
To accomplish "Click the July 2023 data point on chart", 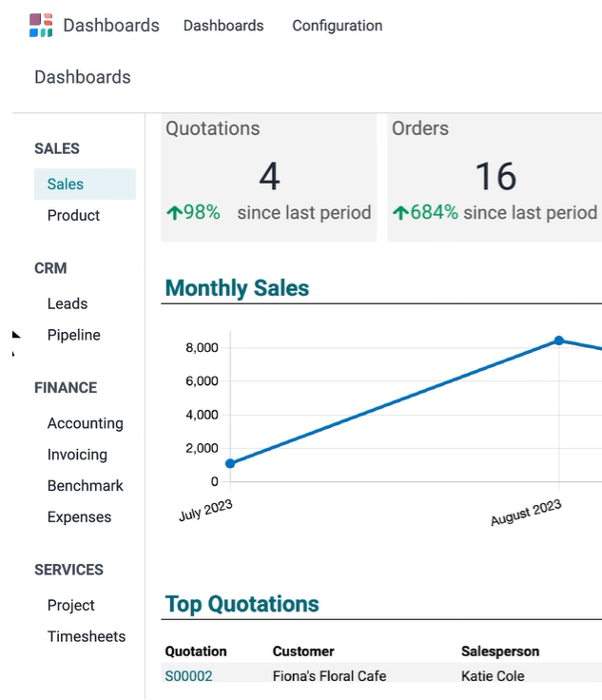I will click(x=230, y=463).
